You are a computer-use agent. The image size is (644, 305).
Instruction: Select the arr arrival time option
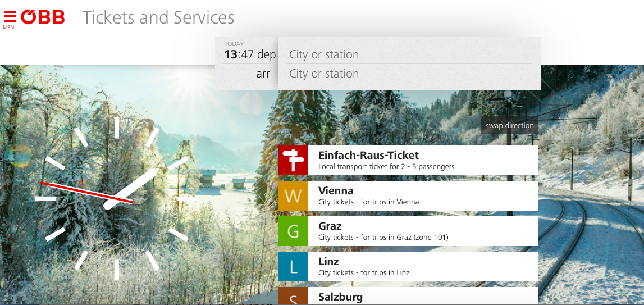[x=263, y=74]
